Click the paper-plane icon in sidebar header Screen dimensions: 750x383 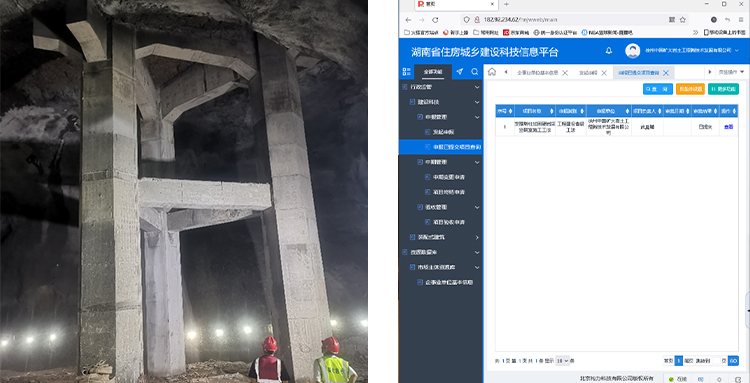(460, 72)
